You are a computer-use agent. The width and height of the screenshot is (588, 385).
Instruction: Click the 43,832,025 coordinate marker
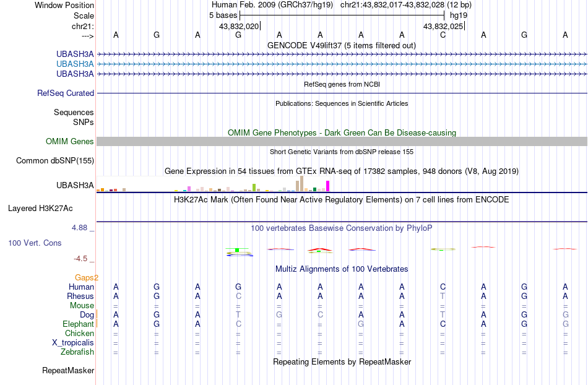coord(443,26)
